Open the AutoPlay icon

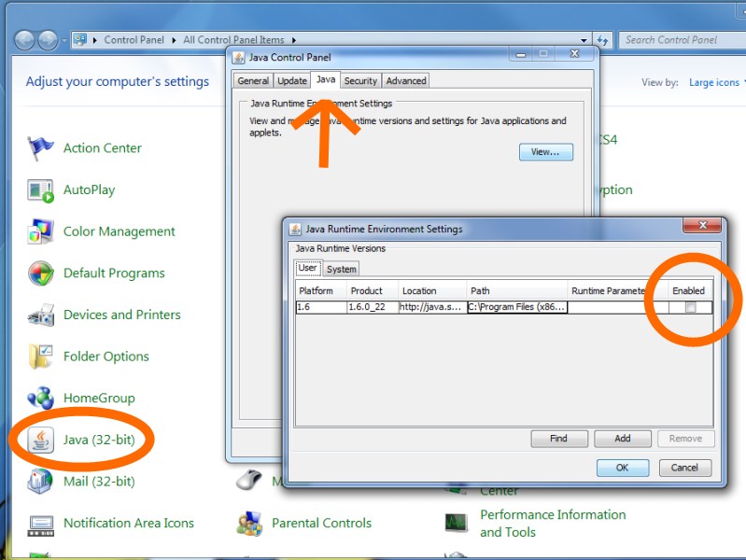41,190
